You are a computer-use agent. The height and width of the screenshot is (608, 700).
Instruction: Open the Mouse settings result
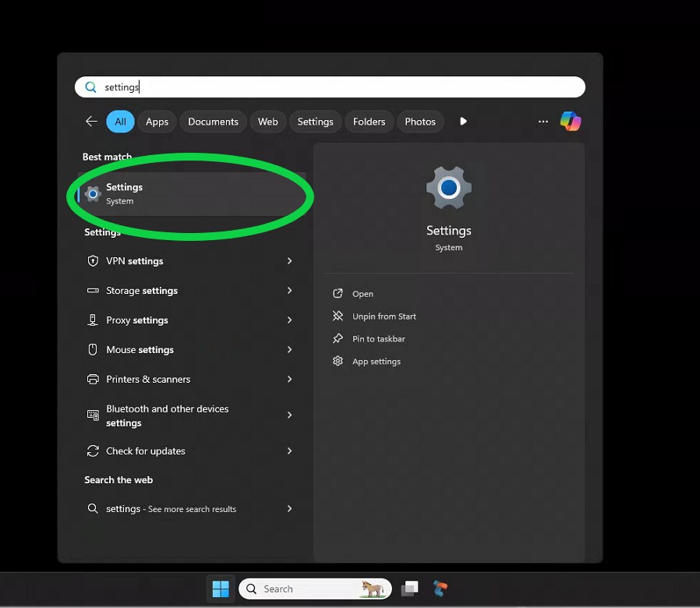pos(192,349)
